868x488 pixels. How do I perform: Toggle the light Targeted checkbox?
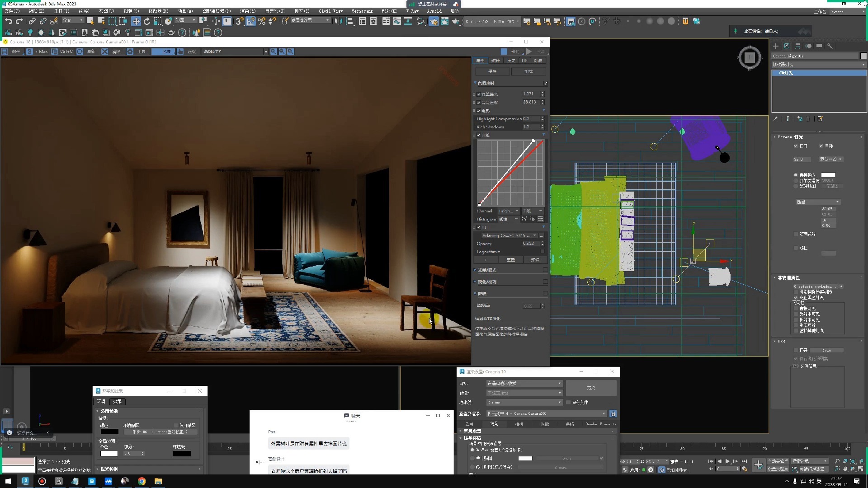click(x=821, y=146)
